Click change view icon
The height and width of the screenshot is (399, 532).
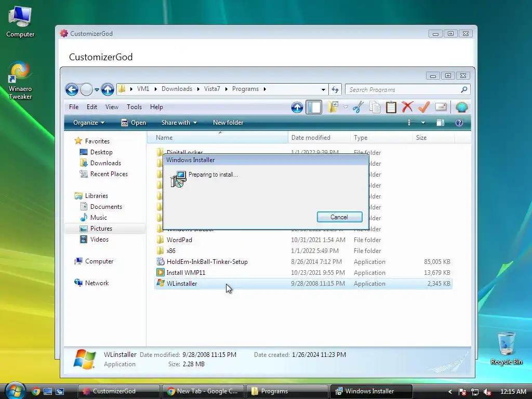409,123
